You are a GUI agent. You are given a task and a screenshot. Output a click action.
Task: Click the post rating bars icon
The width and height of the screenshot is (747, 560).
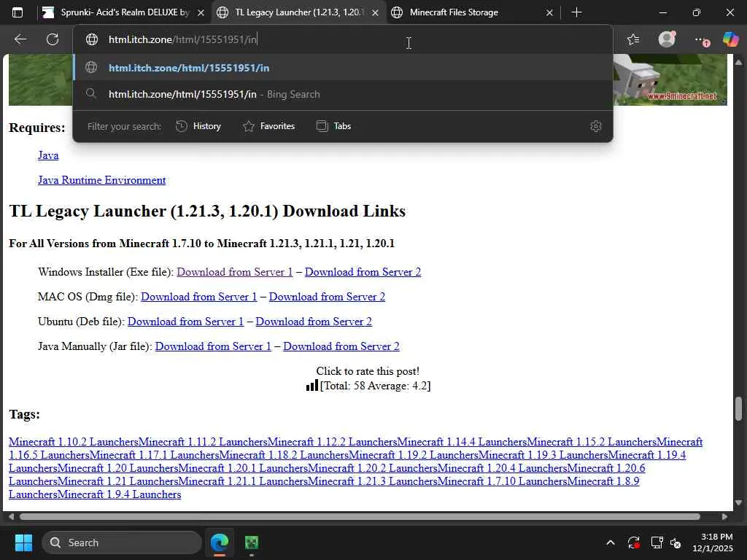tap(312, 385)
